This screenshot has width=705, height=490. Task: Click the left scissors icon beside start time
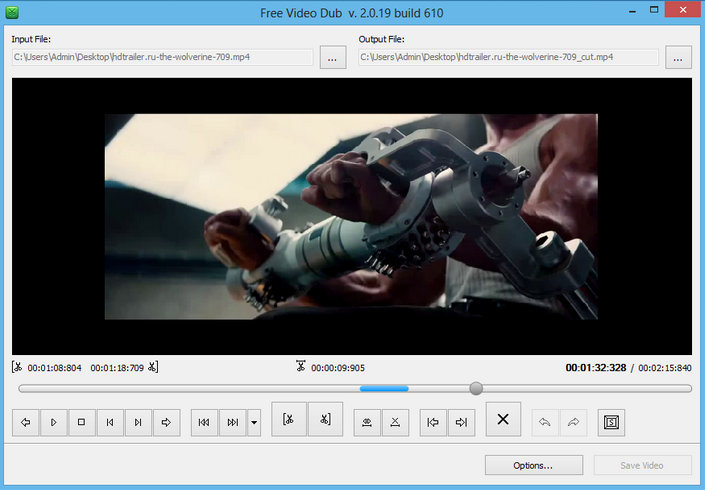point(17,367)
